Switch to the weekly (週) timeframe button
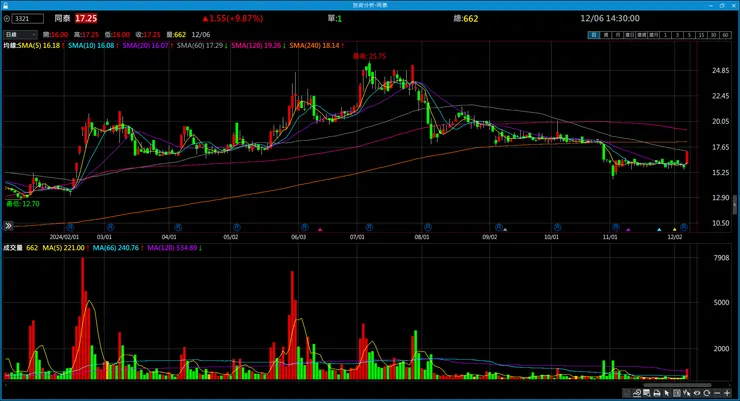 (x=606, y=35)
